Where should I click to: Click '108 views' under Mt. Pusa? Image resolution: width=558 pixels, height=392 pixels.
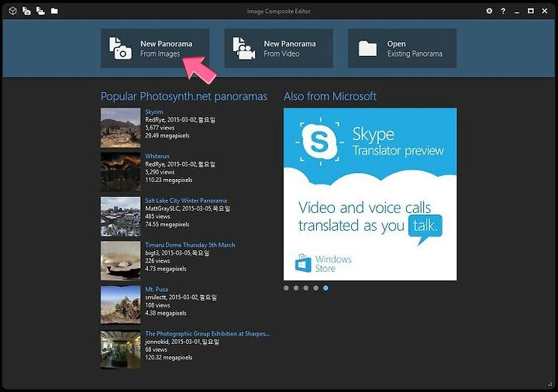[157, 305]
